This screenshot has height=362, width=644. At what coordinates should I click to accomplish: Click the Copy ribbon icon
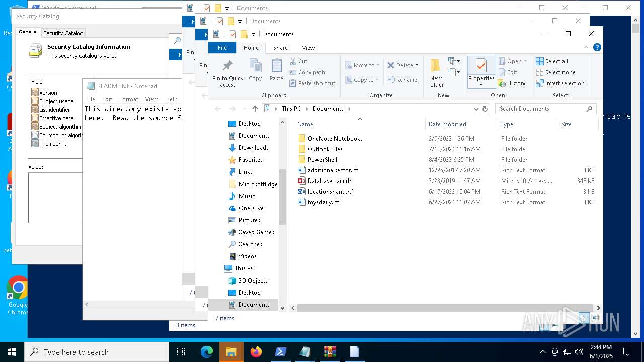(x=255, y=70)
